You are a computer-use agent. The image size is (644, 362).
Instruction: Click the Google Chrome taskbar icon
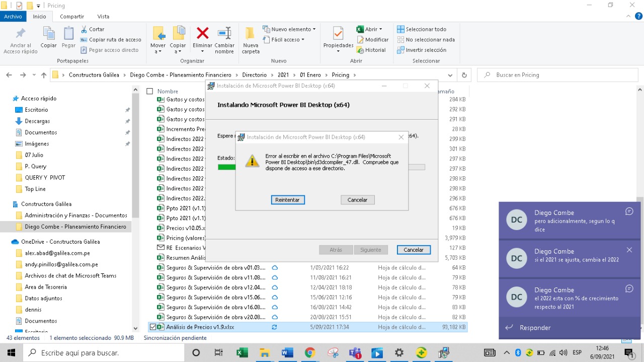click(x=310, y=353)
